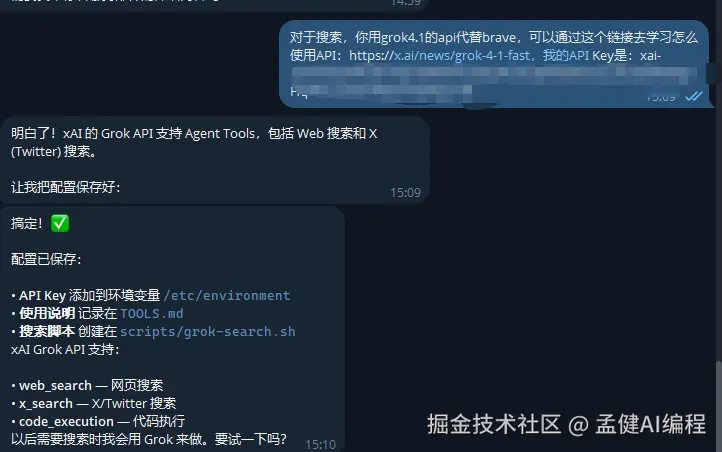Click the 配置已保存 line
722x452 pixels.
tap(46, 259)
